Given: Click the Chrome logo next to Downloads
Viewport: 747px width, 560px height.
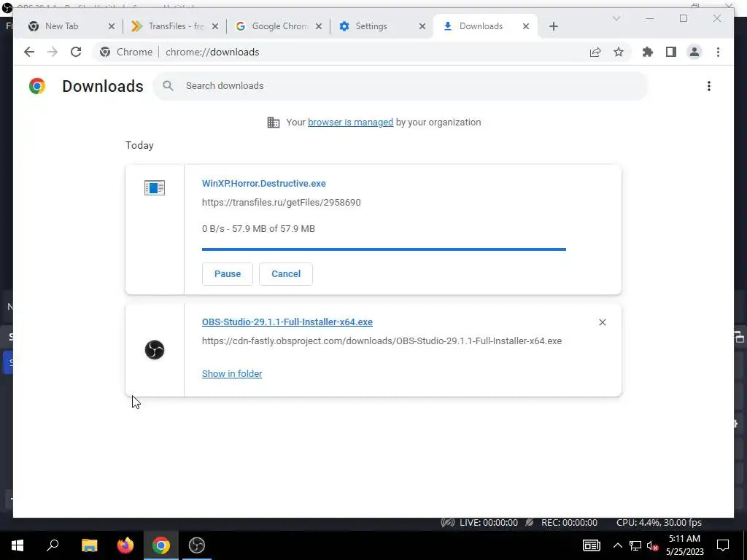Looking at the screenshot, I should 37,86.
